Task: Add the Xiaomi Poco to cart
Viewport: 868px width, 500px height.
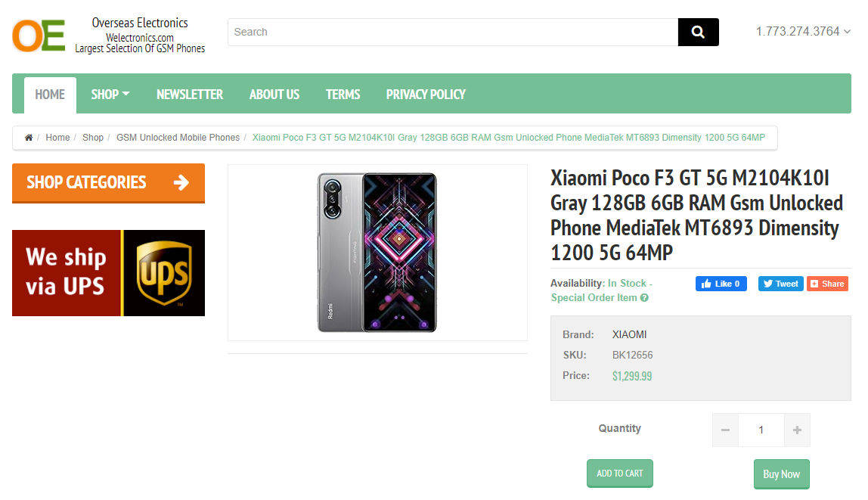Action: click(x=619, y=473)
